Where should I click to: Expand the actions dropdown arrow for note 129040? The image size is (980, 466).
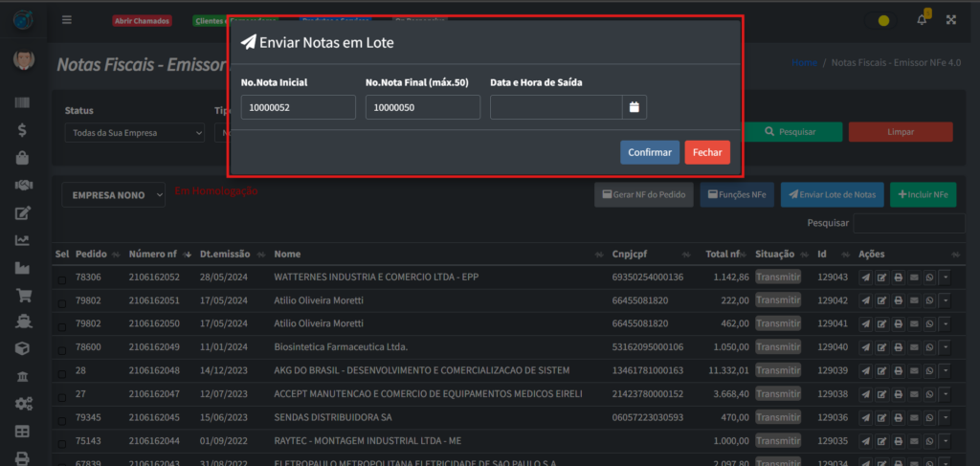(946, 346)
